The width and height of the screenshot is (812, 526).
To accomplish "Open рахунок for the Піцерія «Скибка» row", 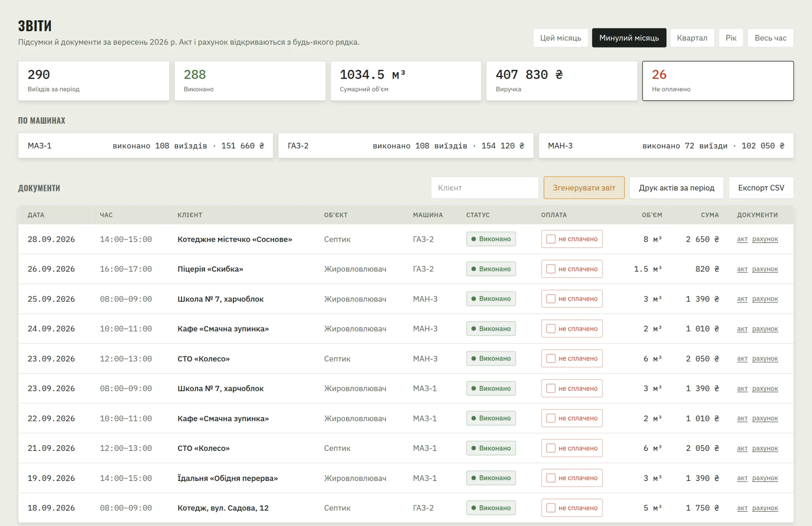I will click(765, 269).
